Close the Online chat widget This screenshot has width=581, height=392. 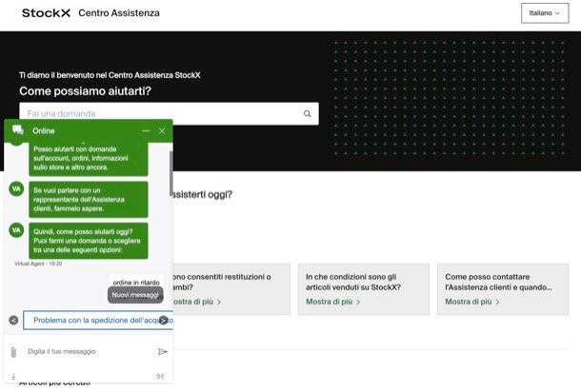[162, 130]
